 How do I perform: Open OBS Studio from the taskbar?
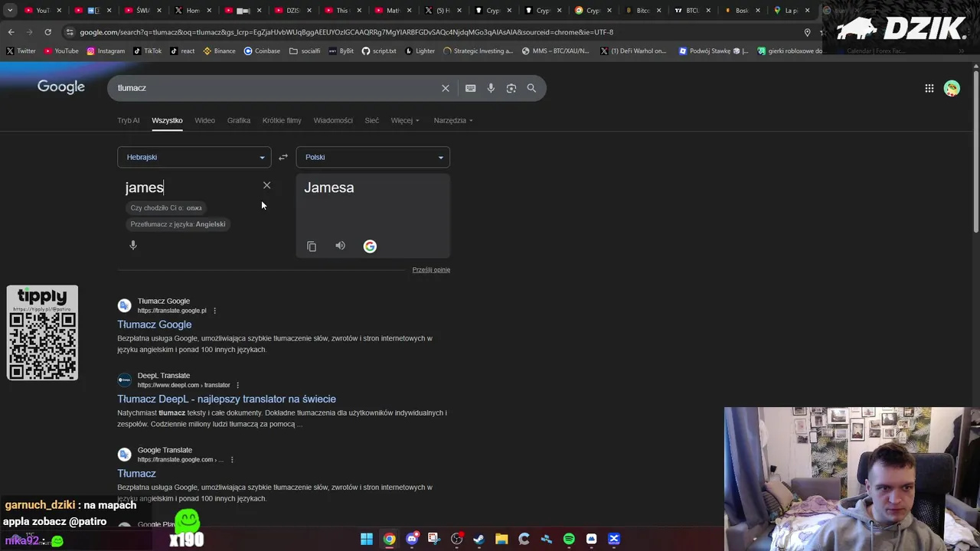[456, 539]
